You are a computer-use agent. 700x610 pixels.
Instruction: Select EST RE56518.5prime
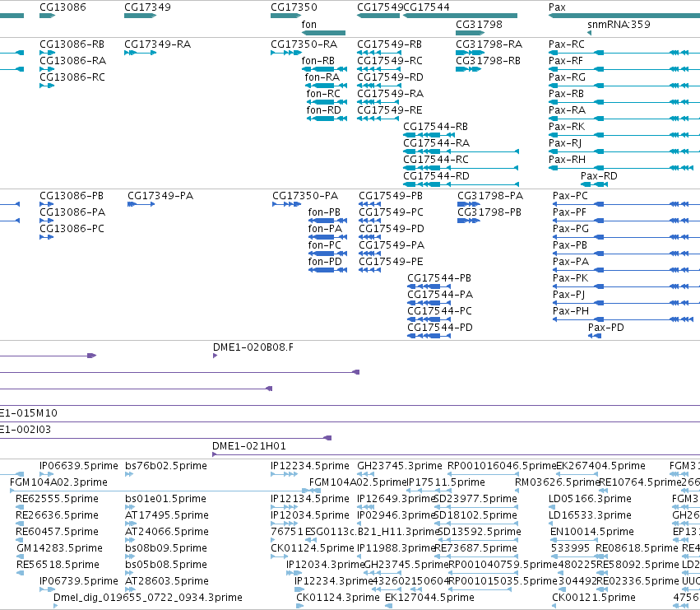(58, 565)
